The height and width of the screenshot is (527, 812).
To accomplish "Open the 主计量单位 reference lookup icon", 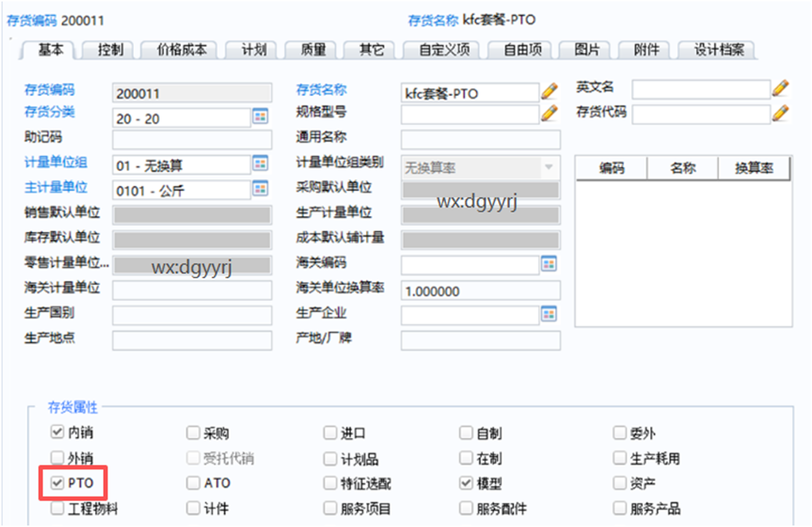I will click(261, 189).
